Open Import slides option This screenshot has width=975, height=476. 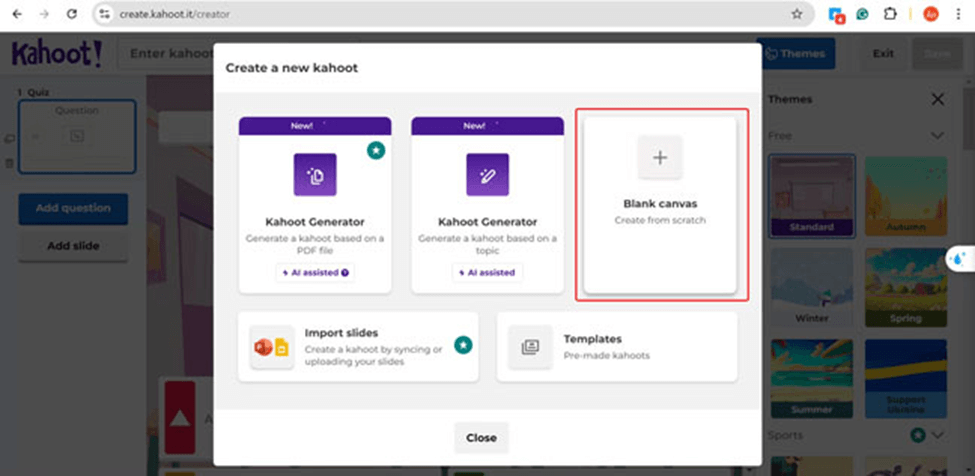click(x=358, y=347)
